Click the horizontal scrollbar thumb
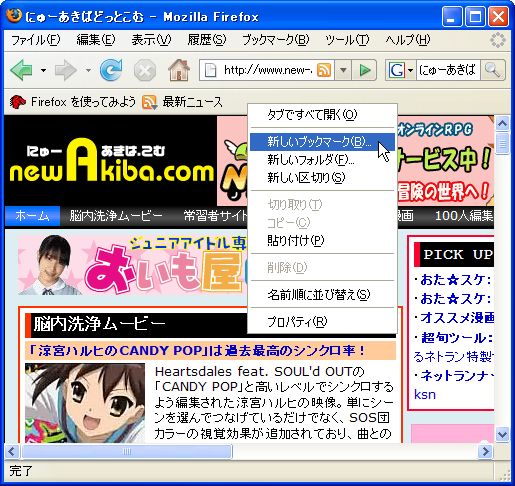515x486 pixels. click(127, 452)
